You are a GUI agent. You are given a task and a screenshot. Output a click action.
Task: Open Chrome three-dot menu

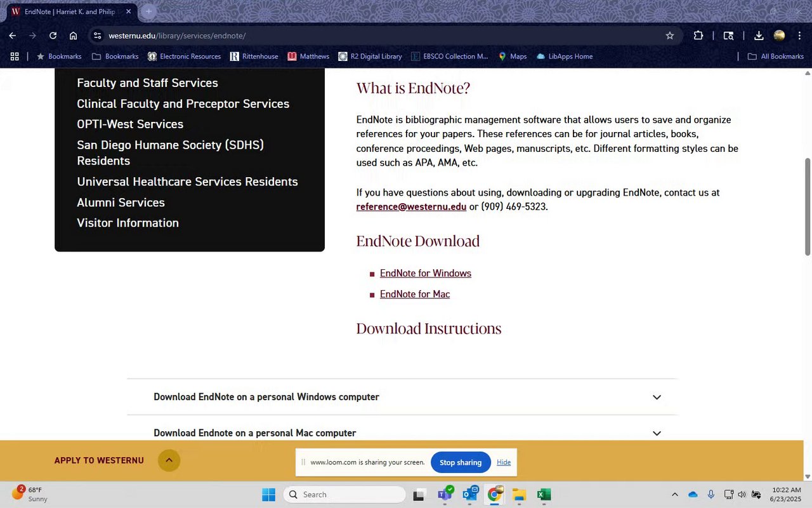[x=800, y=36]
